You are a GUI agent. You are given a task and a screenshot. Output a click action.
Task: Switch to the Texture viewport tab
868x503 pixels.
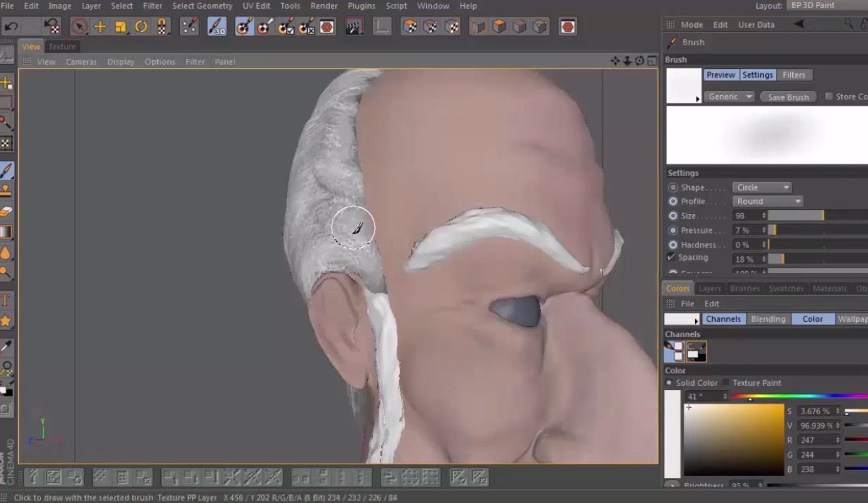pyautogui.click(x=62, y=46)
